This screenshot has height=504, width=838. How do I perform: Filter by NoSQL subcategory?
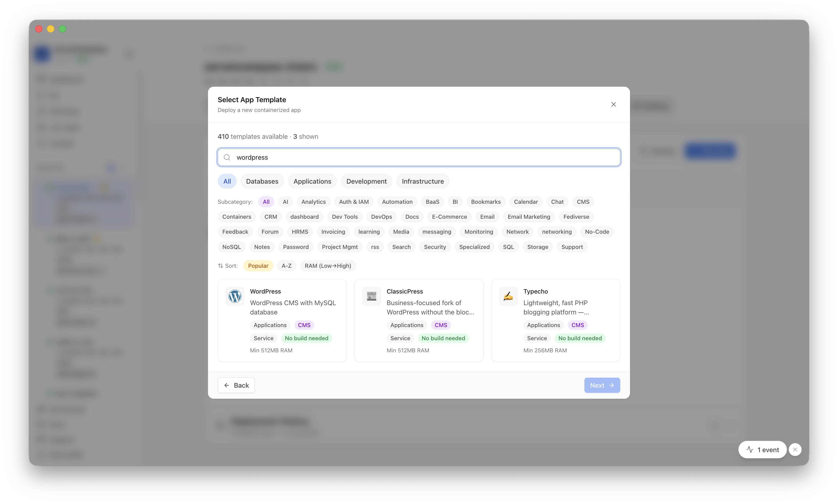[231, 247]
